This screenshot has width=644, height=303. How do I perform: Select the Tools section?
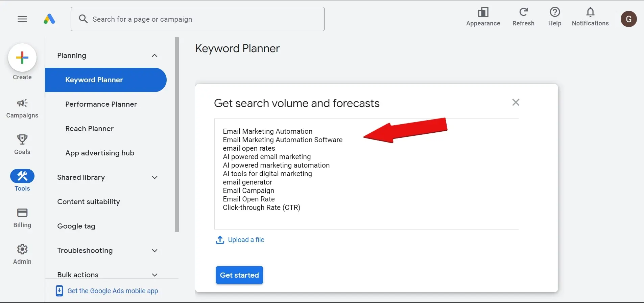[x=22, y=180]
